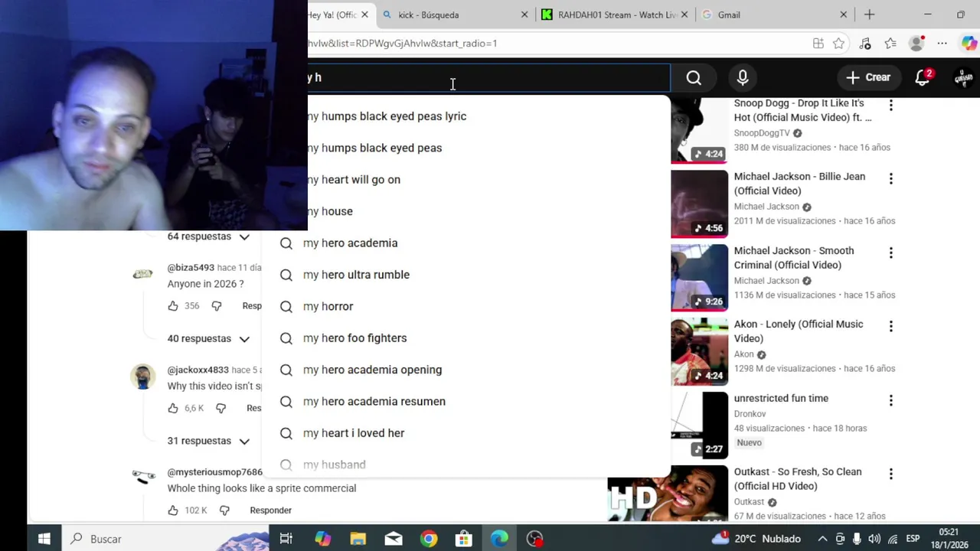Switch to the Hey Ya! YouTube tab
This screenshot has height=551, width=980.
[333, 15]
